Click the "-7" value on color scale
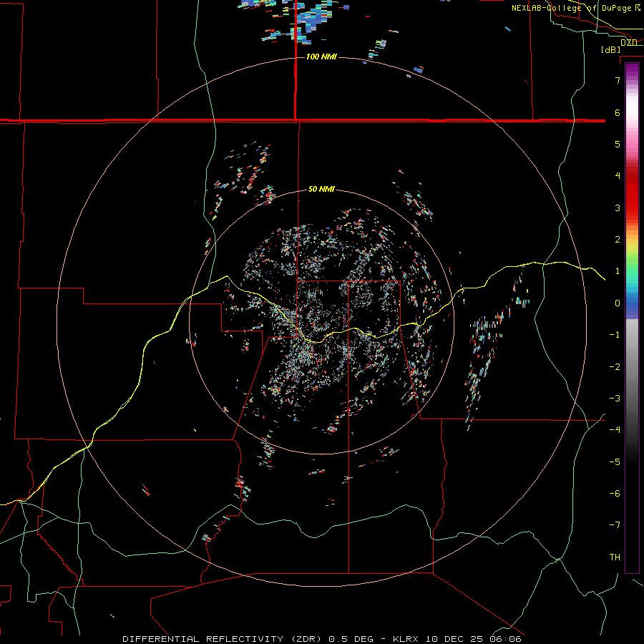 point(615,525)
